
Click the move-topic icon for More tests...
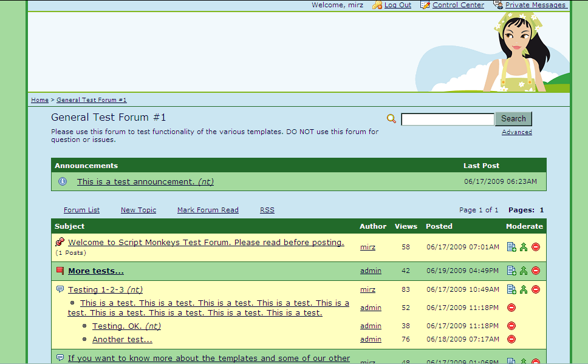tap(511, 271)
